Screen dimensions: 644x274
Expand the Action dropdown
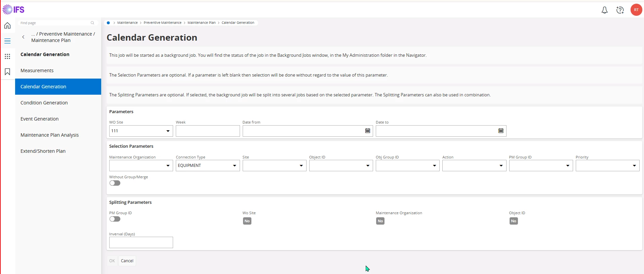tap(501, 166)
